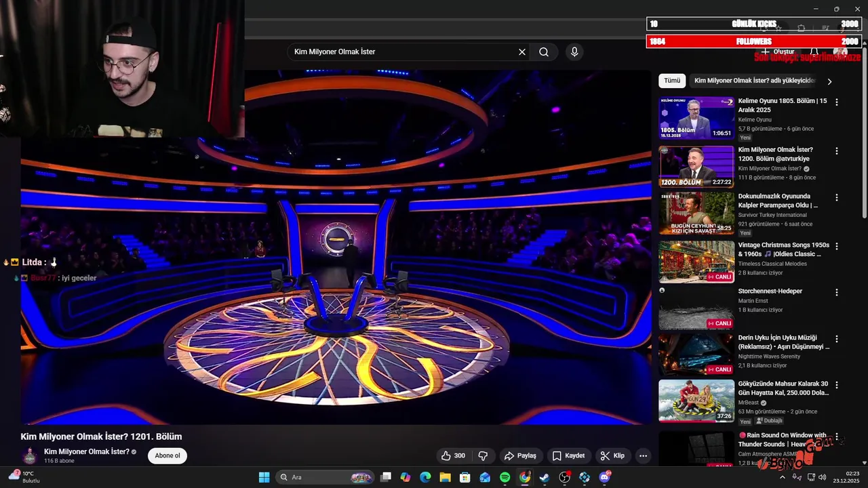The height and width of the screenshot is (488, 868).
Task: Open Kim Milyoner Olmak İster? channel avatar
Action: tap(29, 455)
